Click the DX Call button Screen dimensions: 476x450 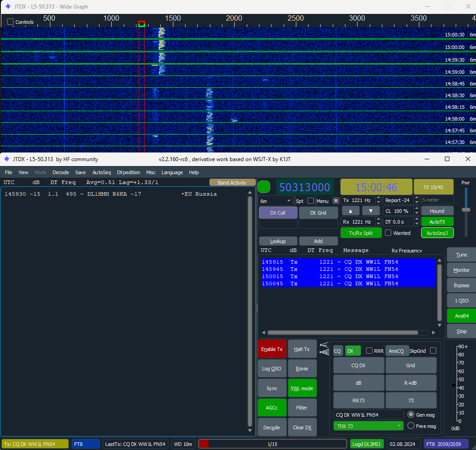click(x=278, y=213)
